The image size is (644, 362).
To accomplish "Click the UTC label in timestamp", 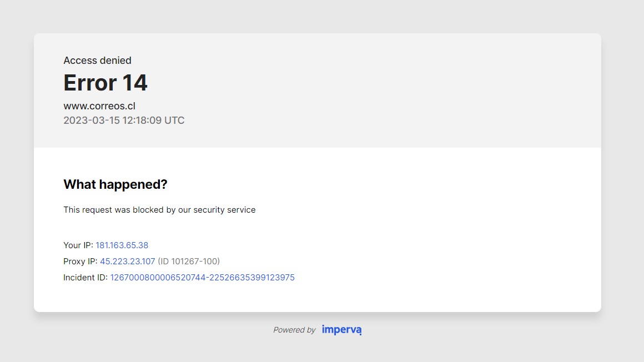I will 174,120.
